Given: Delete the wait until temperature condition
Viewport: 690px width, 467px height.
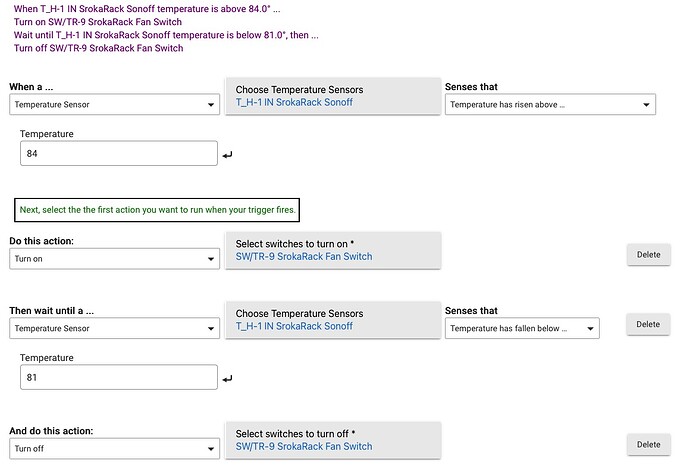Looking at the screenshot, I should [648, 324].
